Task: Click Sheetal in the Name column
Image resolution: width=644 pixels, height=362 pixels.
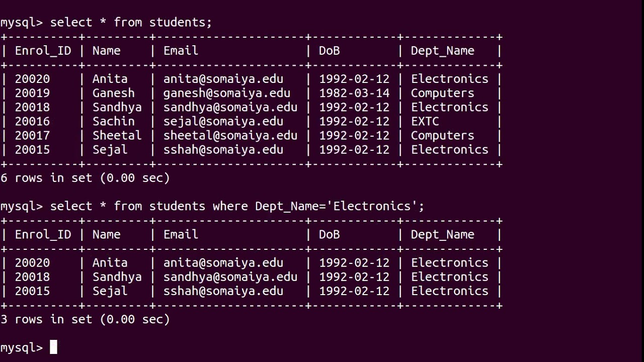Action: coord(117,136)
